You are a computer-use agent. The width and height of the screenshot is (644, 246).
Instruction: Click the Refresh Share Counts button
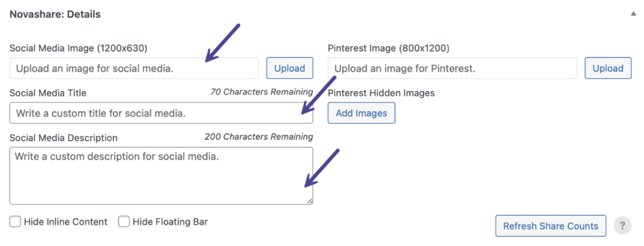coord(551,226)
